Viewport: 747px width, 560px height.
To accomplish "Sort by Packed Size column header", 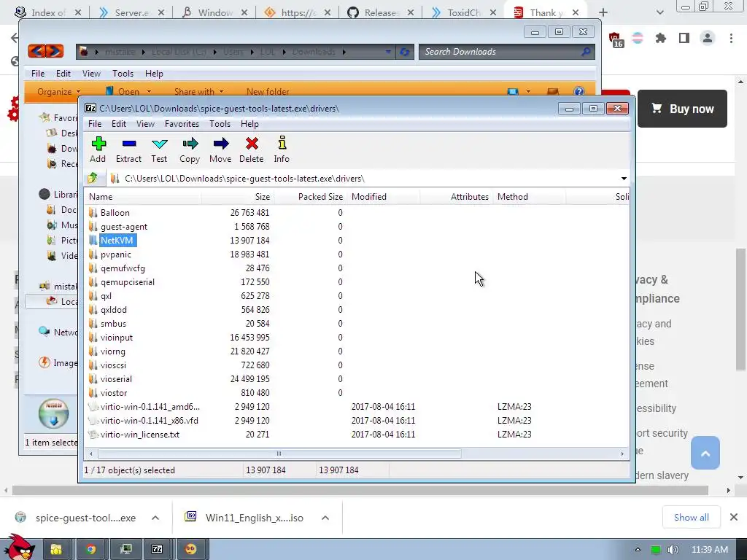I will [x=311, y=197].
